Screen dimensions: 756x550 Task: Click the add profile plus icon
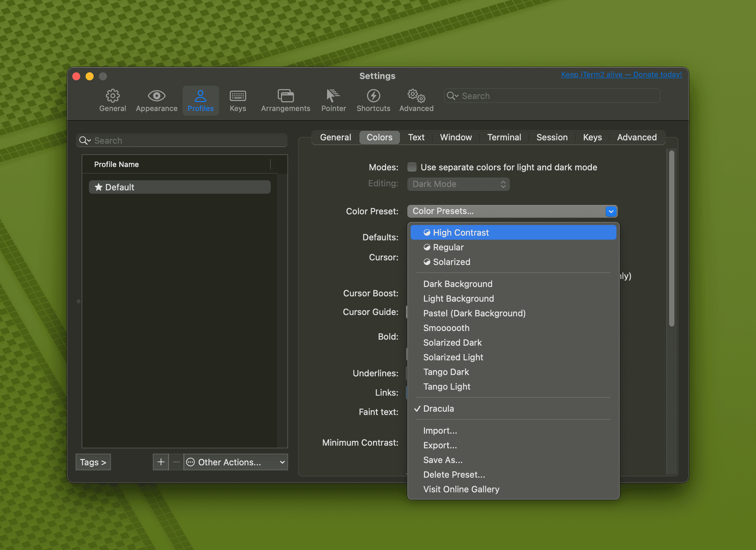pyautogui.click(x=161, y=462)
